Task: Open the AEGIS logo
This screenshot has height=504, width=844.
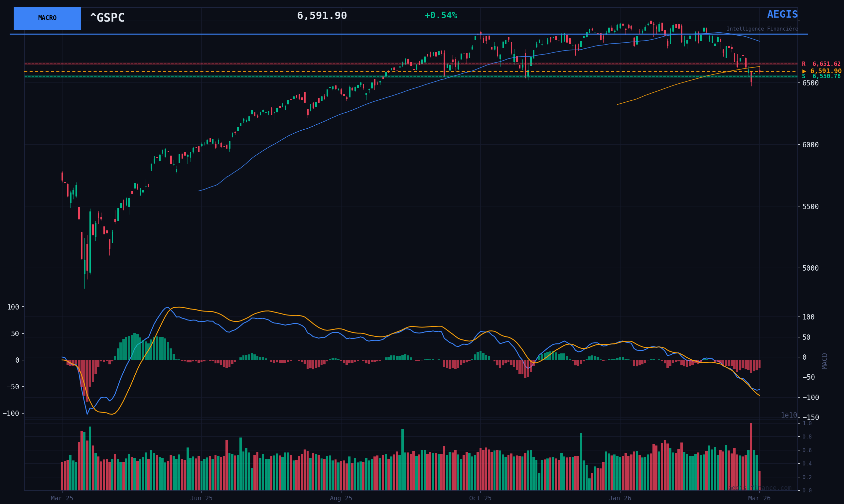Action: click(x=782, y=15)
